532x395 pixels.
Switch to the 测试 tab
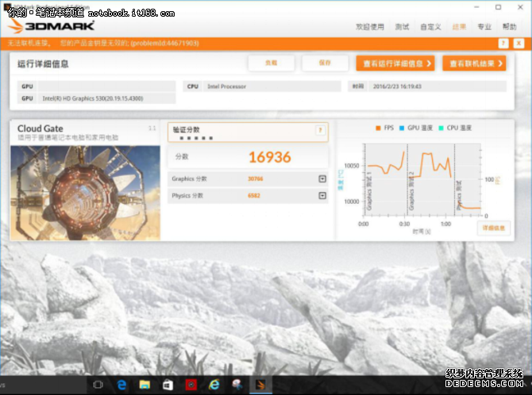(402, 27)
